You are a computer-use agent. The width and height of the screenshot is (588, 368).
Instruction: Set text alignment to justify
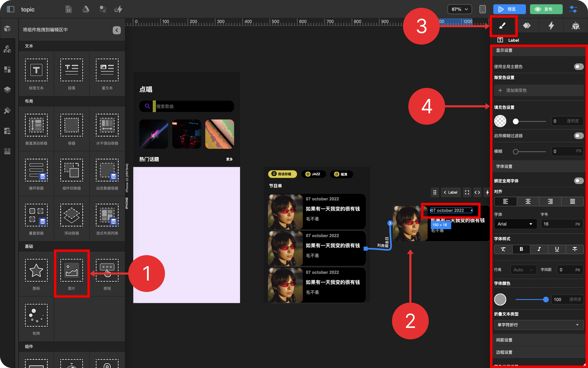[x=572, y=201]
